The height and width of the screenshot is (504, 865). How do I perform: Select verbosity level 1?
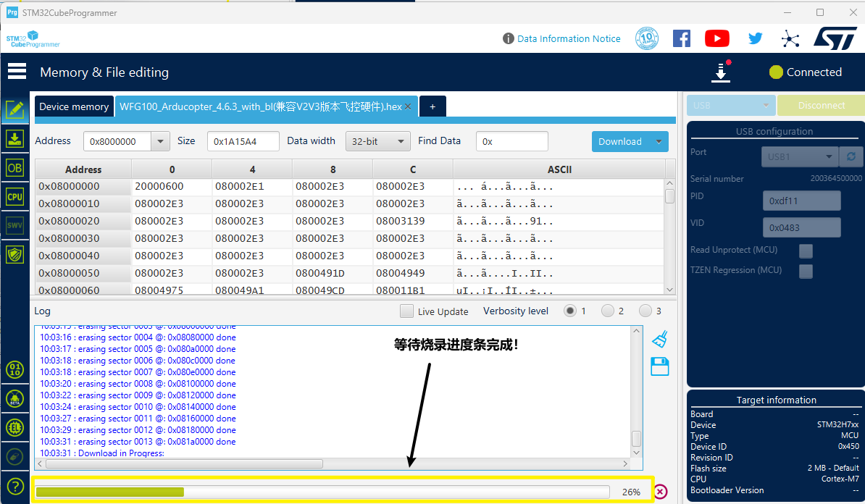click(x=570, y=311)
